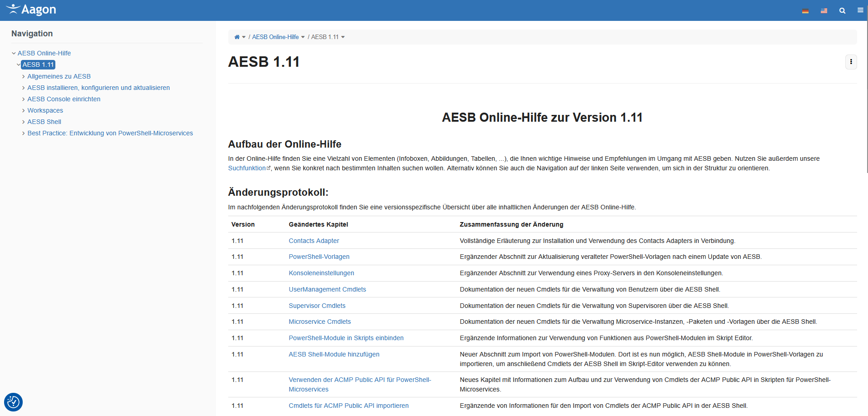The width and height of the screenshot is (868, 416).
Task: Open the three-dot page options menu
Action: click(851, 62)
